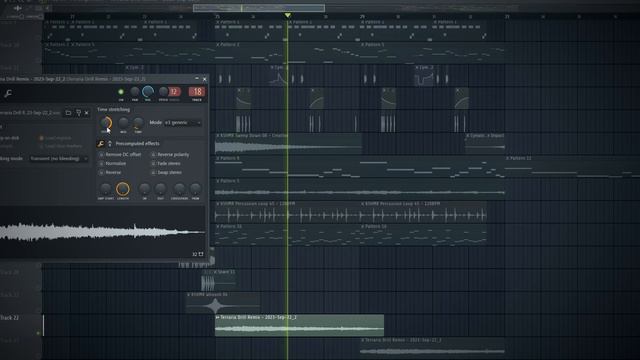Select the Cymatic impact audio clip
Screen dimensions: 640x360
pos(485,144)
